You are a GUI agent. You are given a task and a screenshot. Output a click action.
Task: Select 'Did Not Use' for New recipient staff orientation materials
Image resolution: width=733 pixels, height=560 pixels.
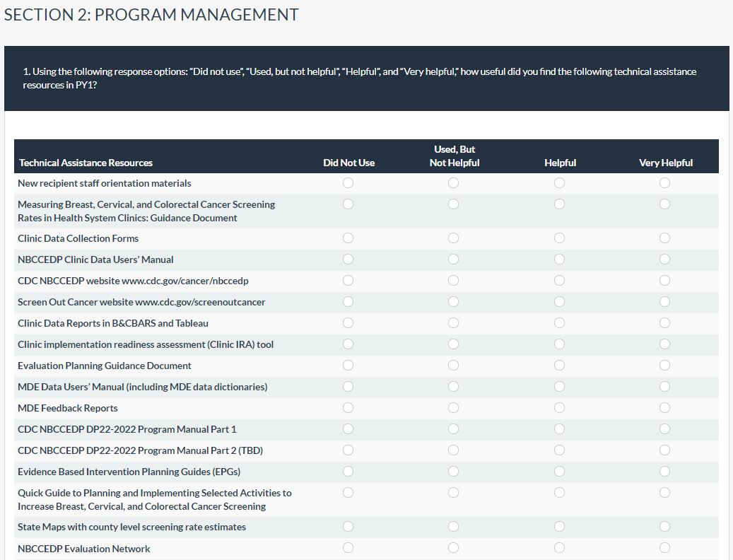[348, 183]
